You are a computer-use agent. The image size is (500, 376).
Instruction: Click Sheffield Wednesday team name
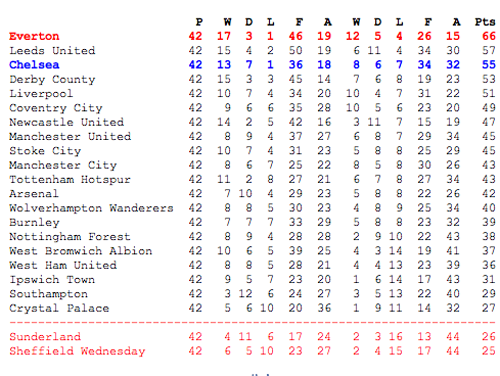77,351
